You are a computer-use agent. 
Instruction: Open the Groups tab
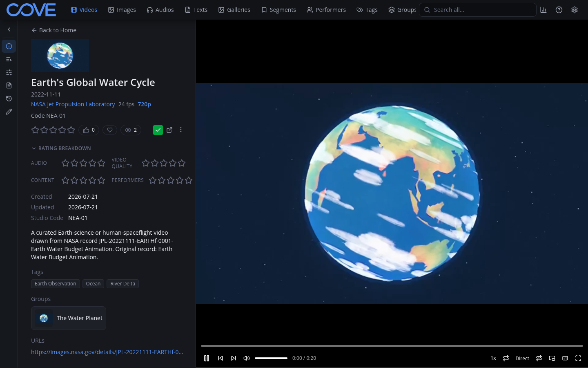point(402,10)
